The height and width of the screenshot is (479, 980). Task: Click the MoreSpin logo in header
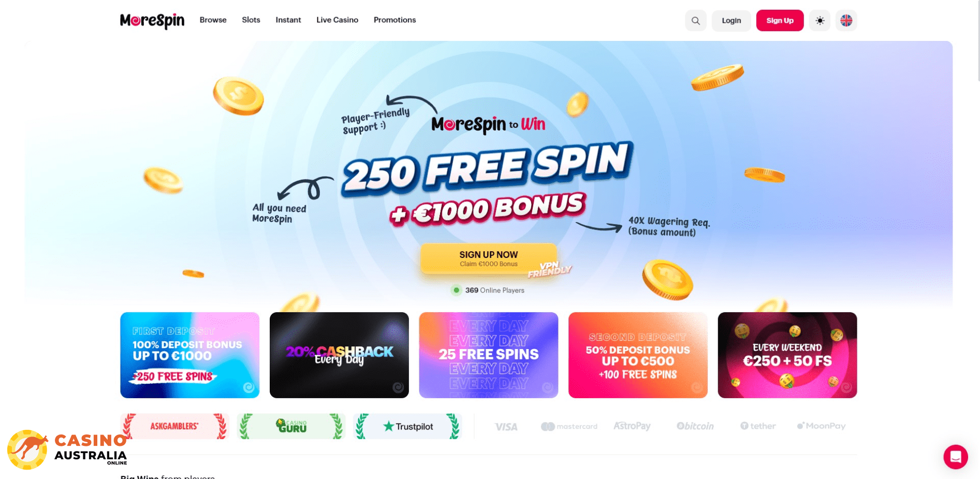coord(152,21)
